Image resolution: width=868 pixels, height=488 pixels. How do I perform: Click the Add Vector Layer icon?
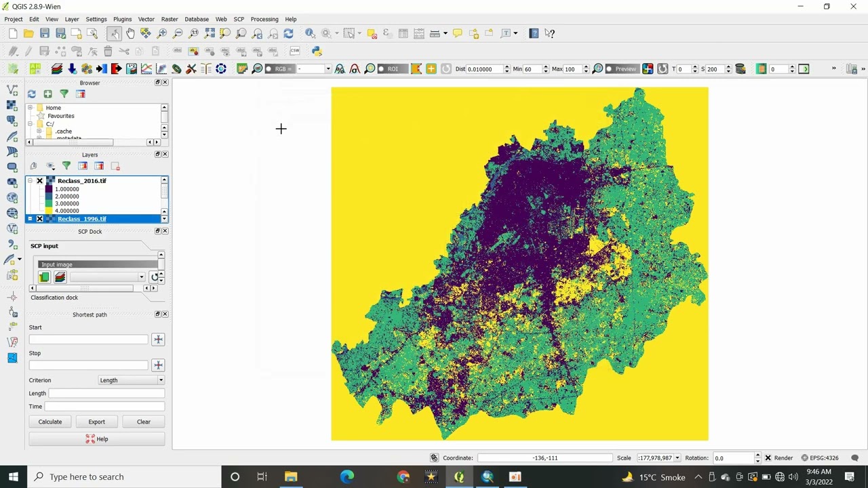pyautogui.click(x=12, y=89)
